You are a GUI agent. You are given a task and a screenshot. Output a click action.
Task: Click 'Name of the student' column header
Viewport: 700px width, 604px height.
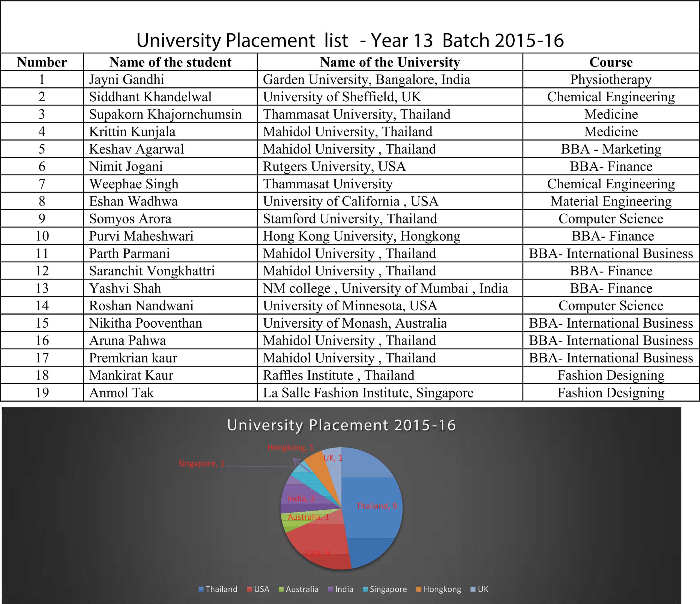point(170,62)
